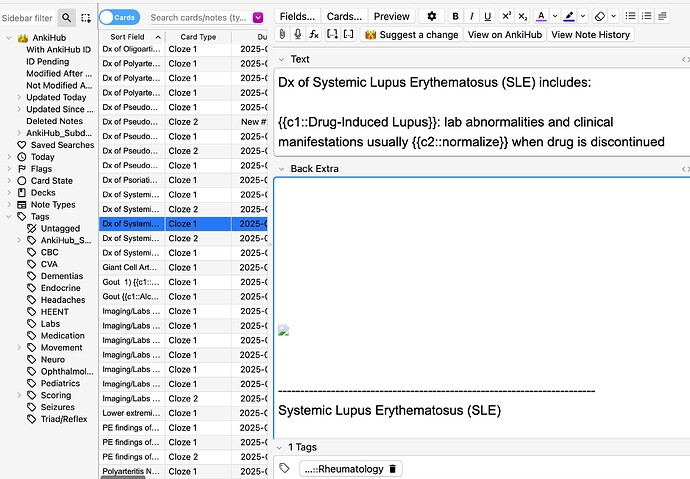Attach a file with paperclip icon
Screen dimensions: 690x479
coord(283,34)
